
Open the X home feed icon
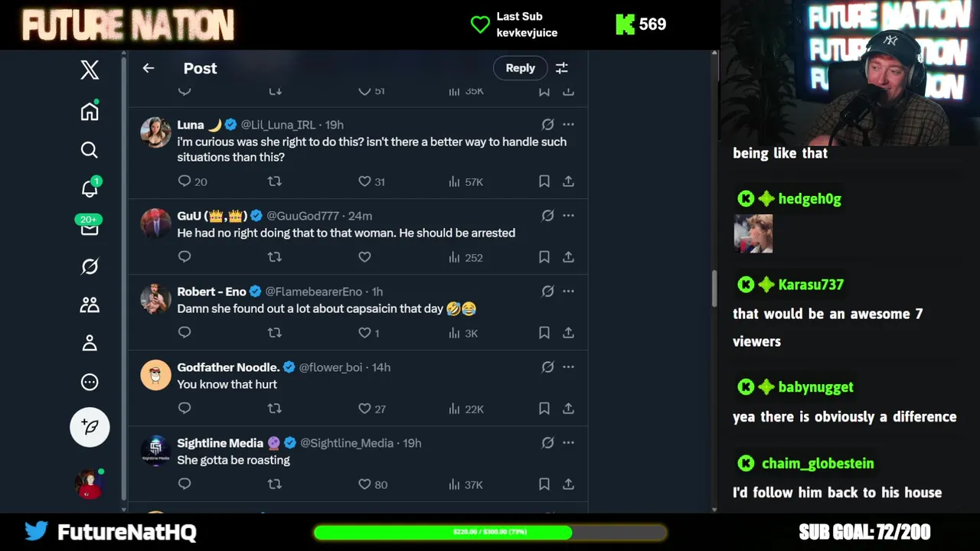pos(90,111)
